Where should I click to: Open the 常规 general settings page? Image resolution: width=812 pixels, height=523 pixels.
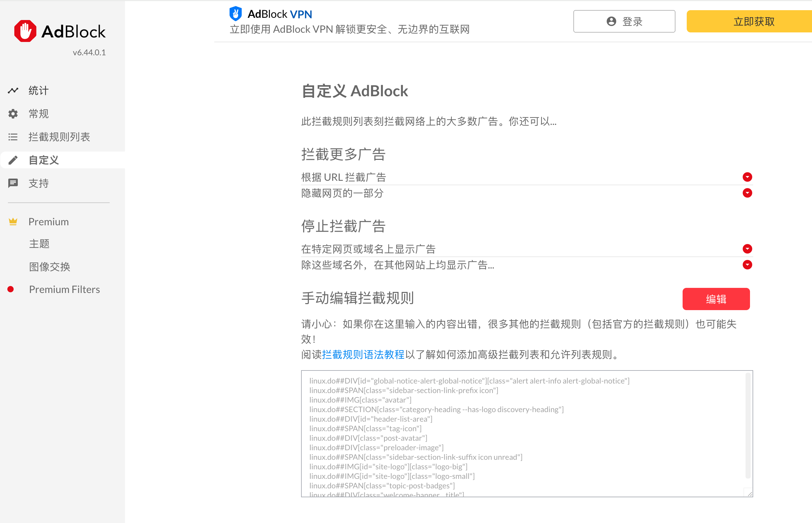click(38, 113)
